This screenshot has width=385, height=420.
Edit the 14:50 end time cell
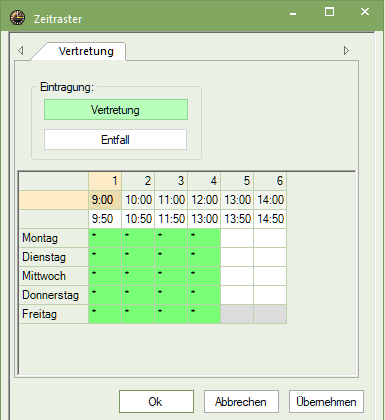(270, 219)
